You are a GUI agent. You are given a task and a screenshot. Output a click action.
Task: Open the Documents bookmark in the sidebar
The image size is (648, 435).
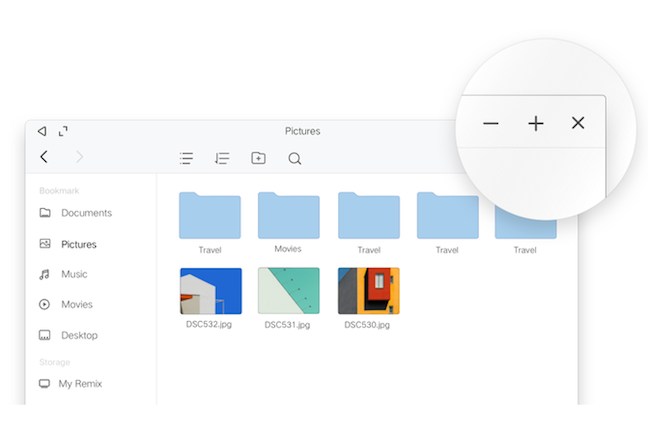click(x=76, y=213)
